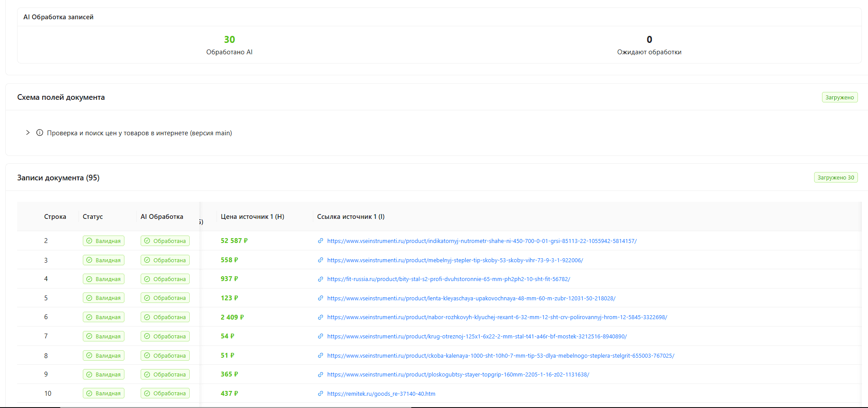Click the 'Обработана' badge in row 10
The width and height of the screenshot is (868, 408).
coord(165,393)
